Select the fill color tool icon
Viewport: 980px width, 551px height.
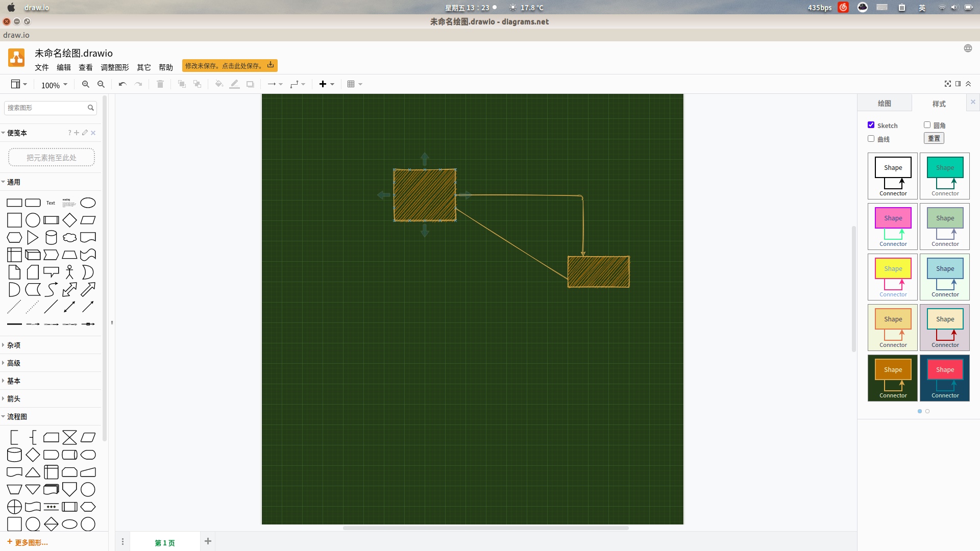coord(218,84)
